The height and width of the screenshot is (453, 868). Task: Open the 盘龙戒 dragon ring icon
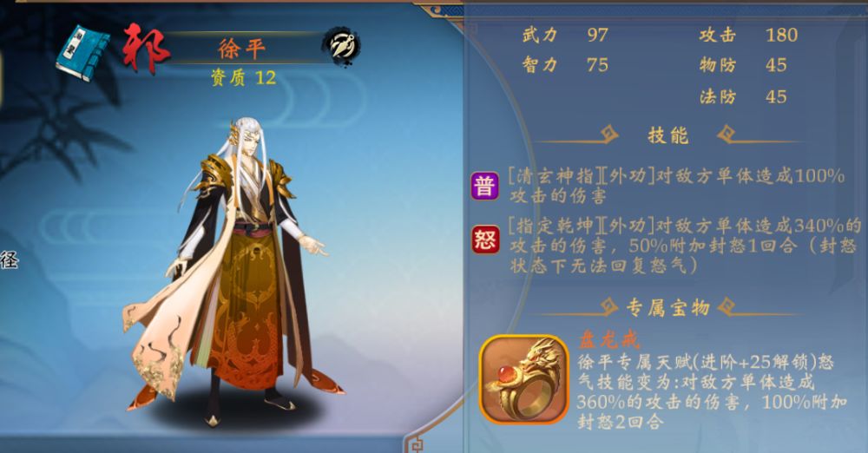tap(524, 379)
